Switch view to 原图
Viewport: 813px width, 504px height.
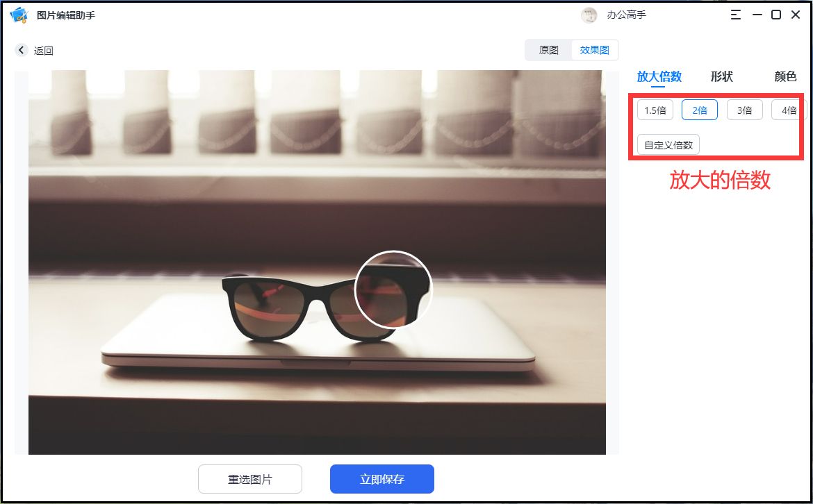coord(548,49)
